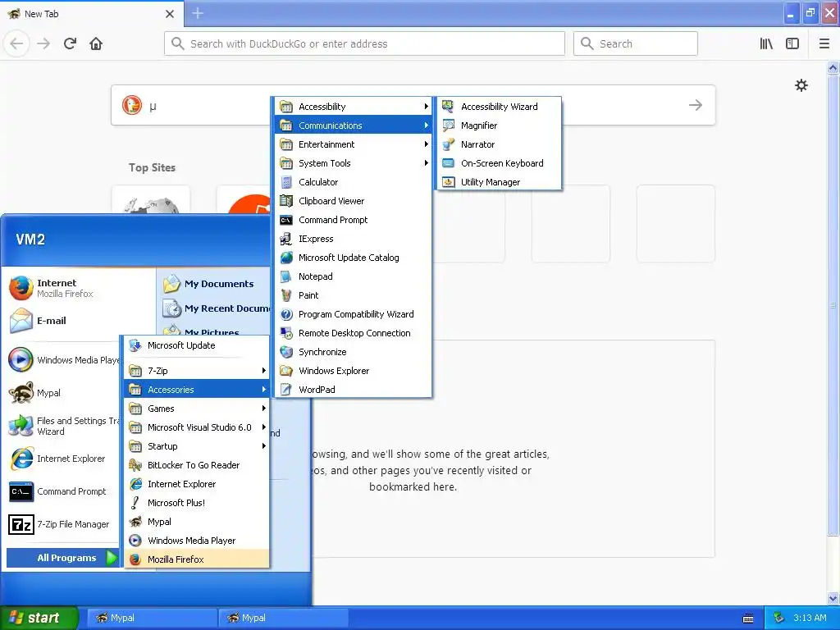Open Files and Settings Transfer Wizard
Viewport: 840px width, 630px height.
tap(62, 426)
